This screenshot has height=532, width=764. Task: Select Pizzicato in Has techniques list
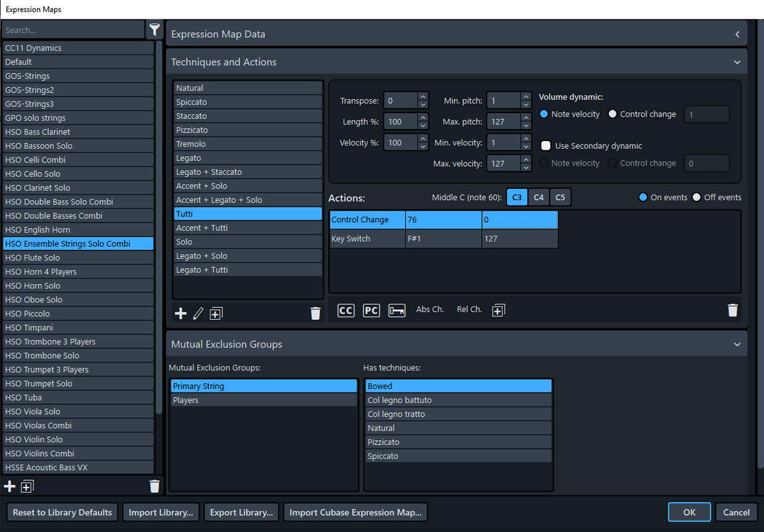coord(459,442)
